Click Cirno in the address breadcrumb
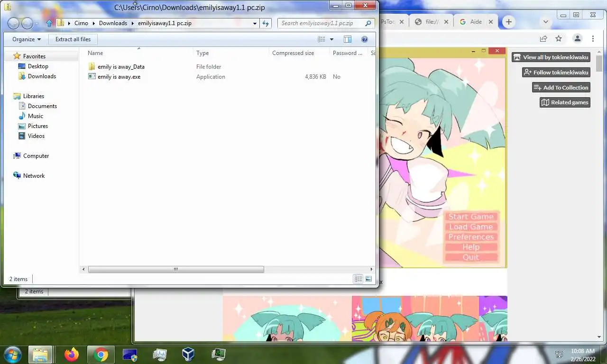The height and width of the screenshot is (364, 607). coord(81,23)
